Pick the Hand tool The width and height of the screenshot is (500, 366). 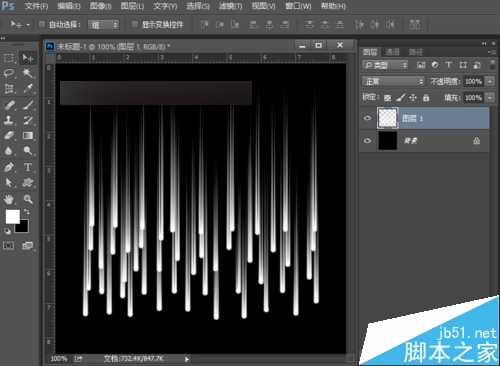click(x=9, y=199)
